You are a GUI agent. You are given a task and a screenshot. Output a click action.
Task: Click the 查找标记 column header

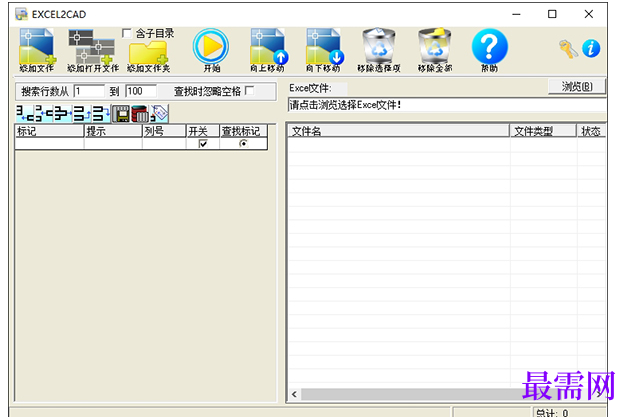tap(243, 131)
